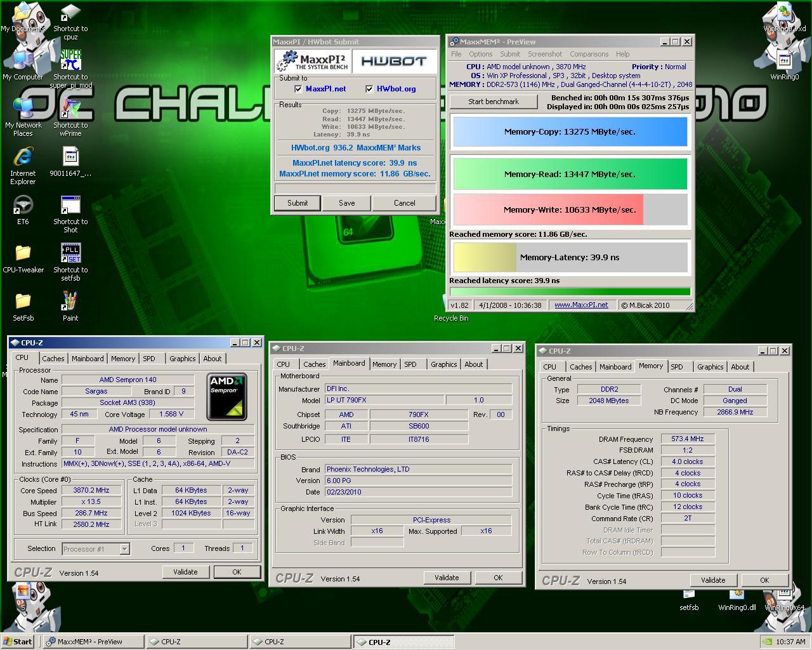Screen dimensions: 812x650
Task: Switch to CPU tab in right CPU-Z
Action: click(x=550, y=367)
